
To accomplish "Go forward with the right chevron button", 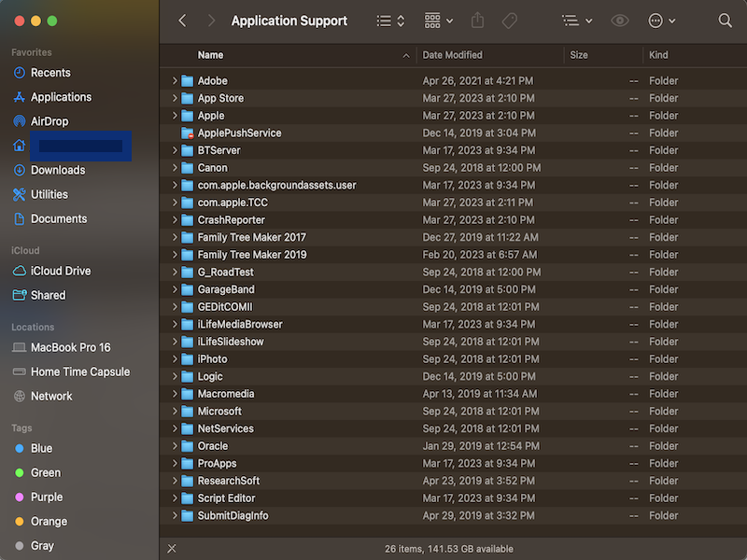I will pos(212,21).
